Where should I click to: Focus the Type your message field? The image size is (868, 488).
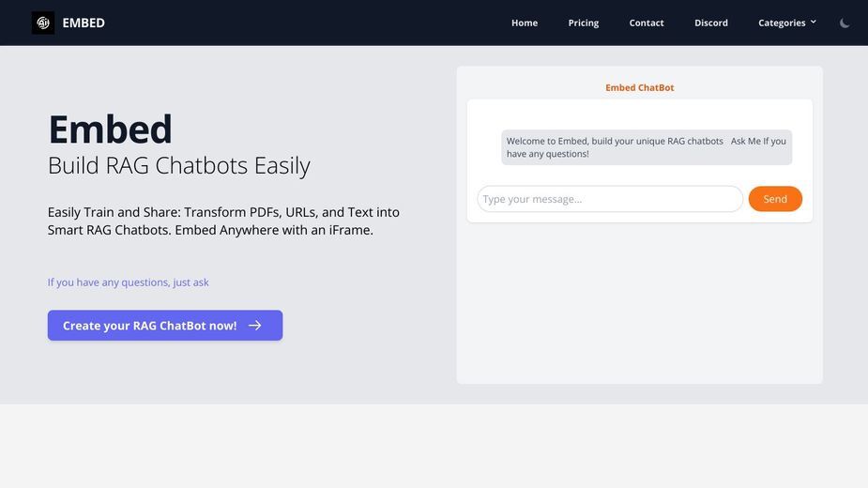coord(610,199)
